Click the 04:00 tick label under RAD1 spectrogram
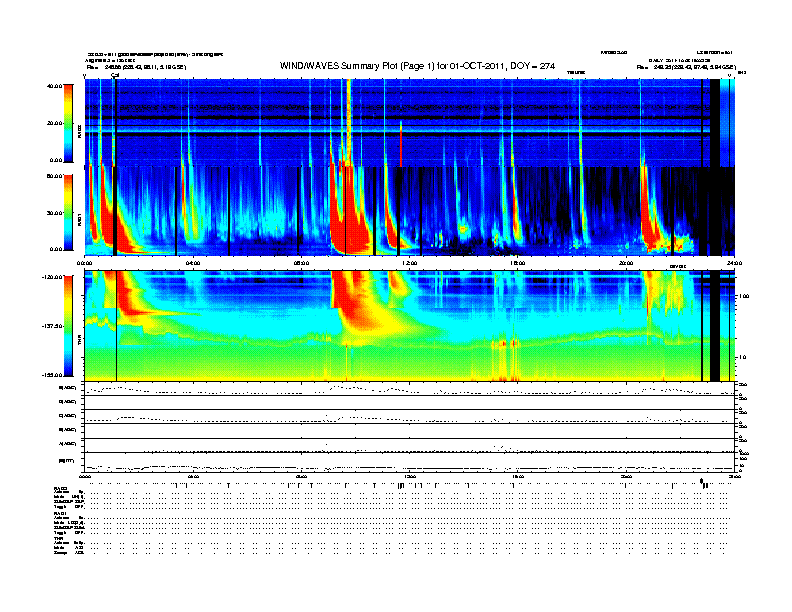 (x=193, y=263)
